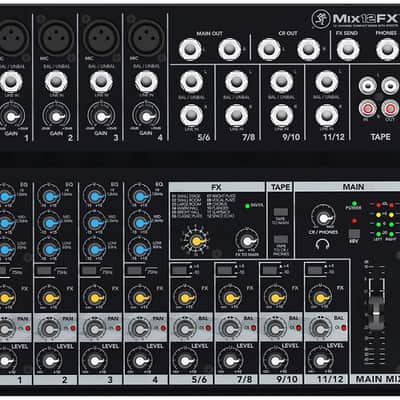Toggle the channel 3 75Hz low cut button
Image resolution: width=400 pixels, height=400 pixels.
click(89, 270)
